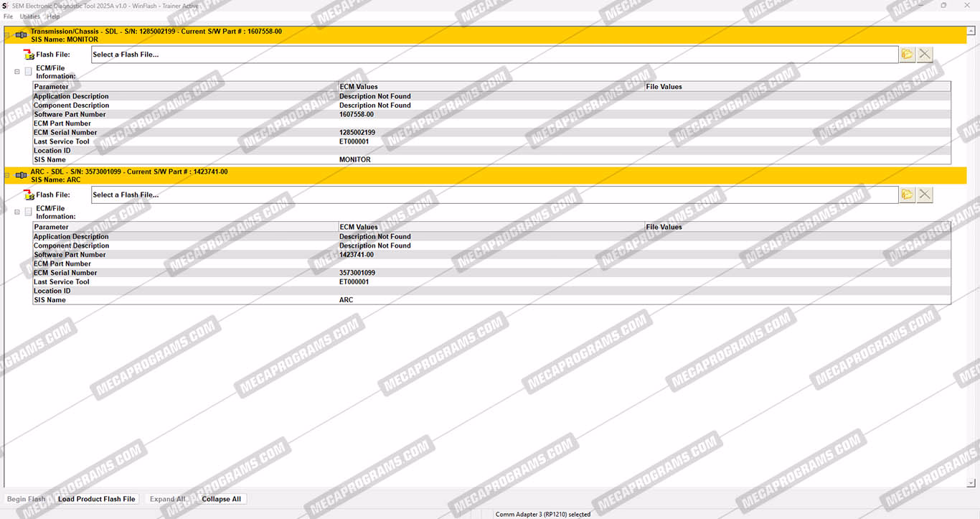Collapse the Transmission/Chassis ECM section
Image resolution: width=980 pixels, height=519 pixels.
(x=7, y=35)
